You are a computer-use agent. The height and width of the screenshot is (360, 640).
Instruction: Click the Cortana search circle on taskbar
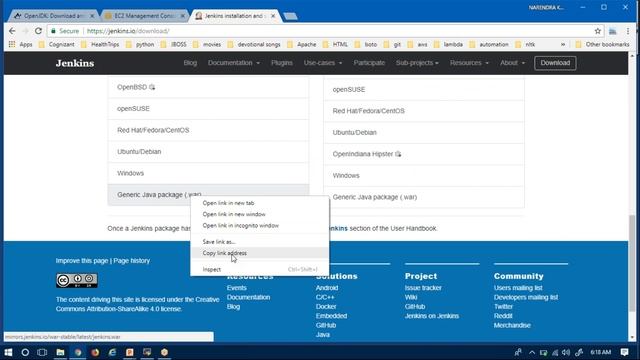25,352
